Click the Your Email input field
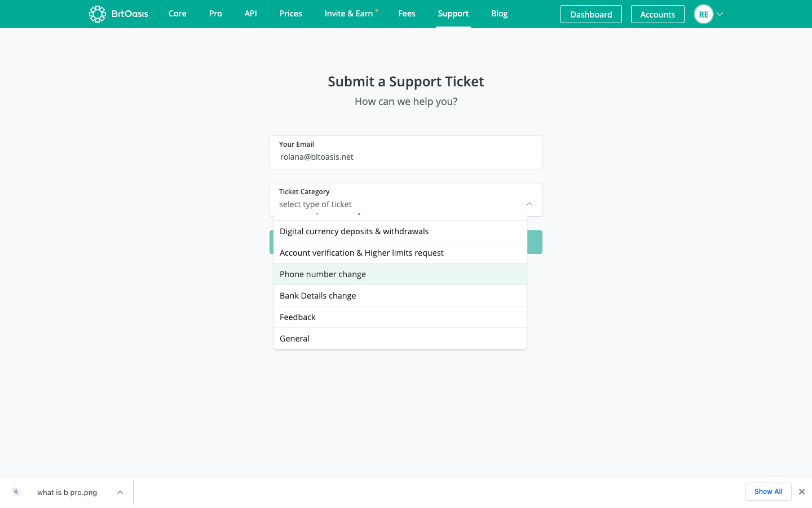 point(406,152)
